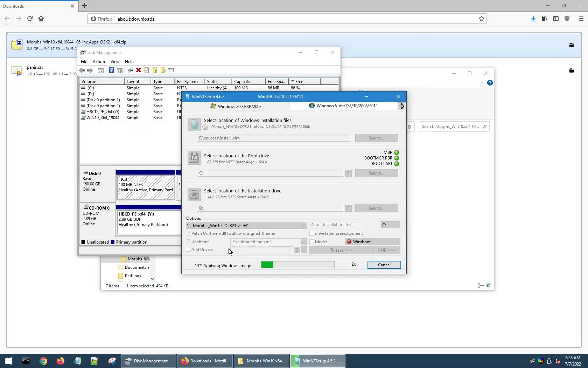
Task: Enable drive letter preassignment checkbox
Action: tap(312, 233)
